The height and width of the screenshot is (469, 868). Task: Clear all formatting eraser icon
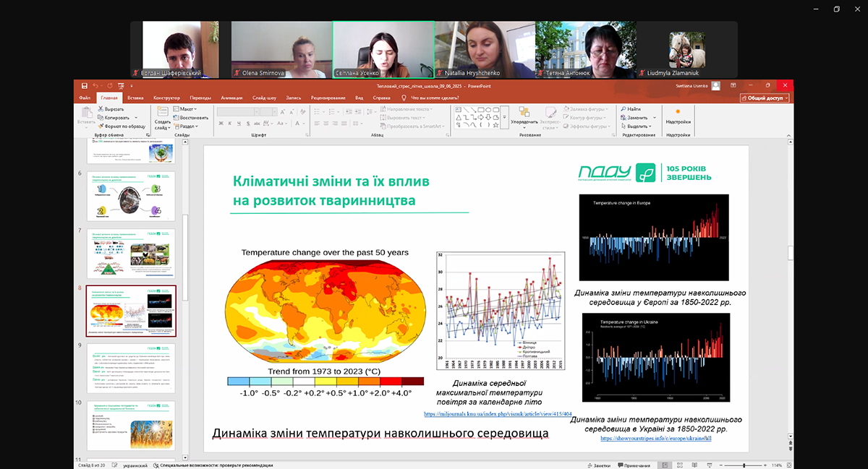click(302, 111)
